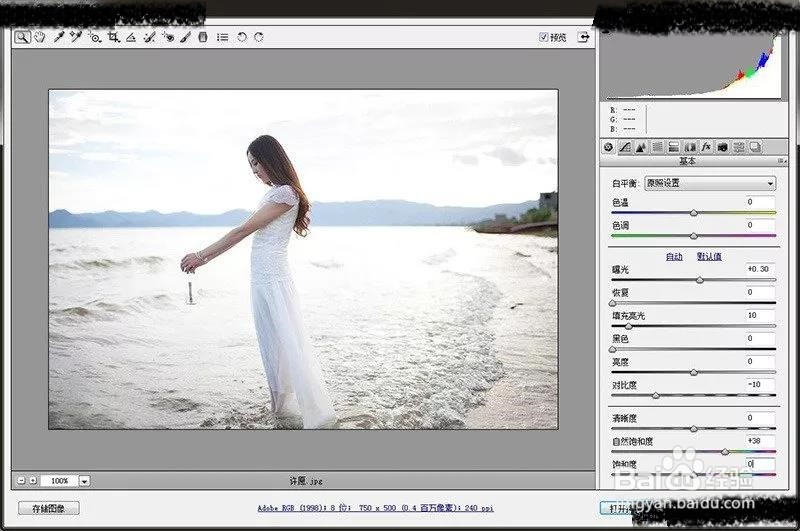This screenshot has height=531, width=800.
Task: Select the Adjustment Brush tool
Action: point(186,37)
